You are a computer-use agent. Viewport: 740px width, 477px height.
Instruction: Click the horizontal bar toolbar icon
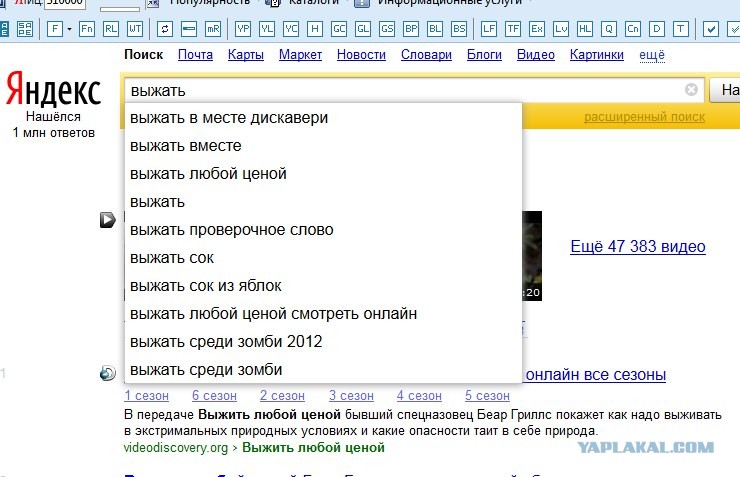pos(189,29)
